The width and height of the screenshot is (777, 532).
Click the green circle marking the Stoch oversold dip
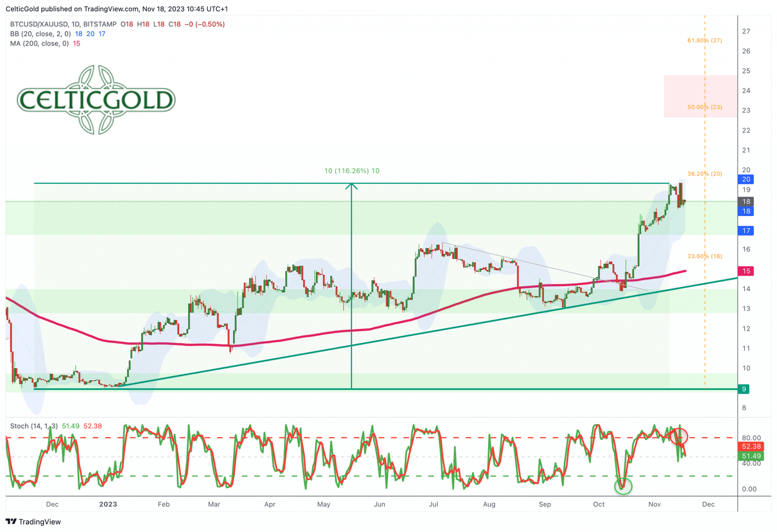623,487
